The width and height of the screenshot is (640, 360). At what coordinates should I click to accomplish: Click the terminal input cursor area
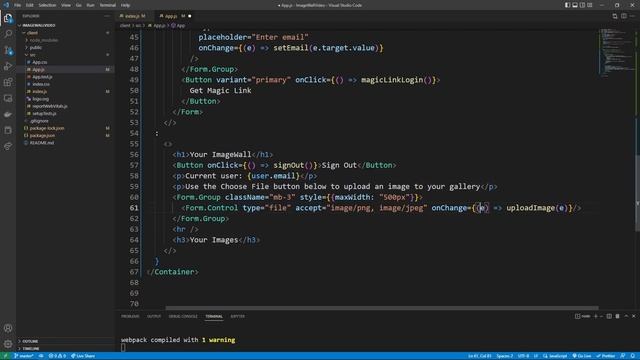pyautogui.click(x=123, y=347)
